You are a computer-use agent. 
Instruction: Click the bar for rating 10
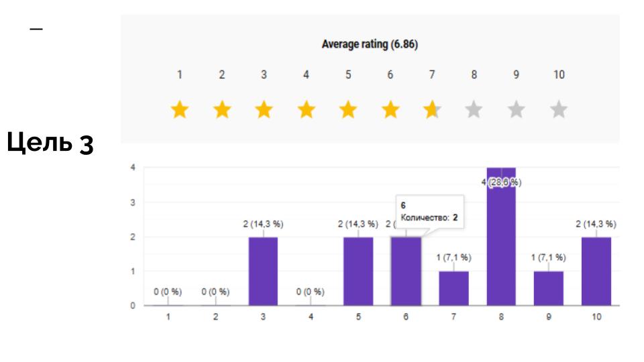(596, 271)
